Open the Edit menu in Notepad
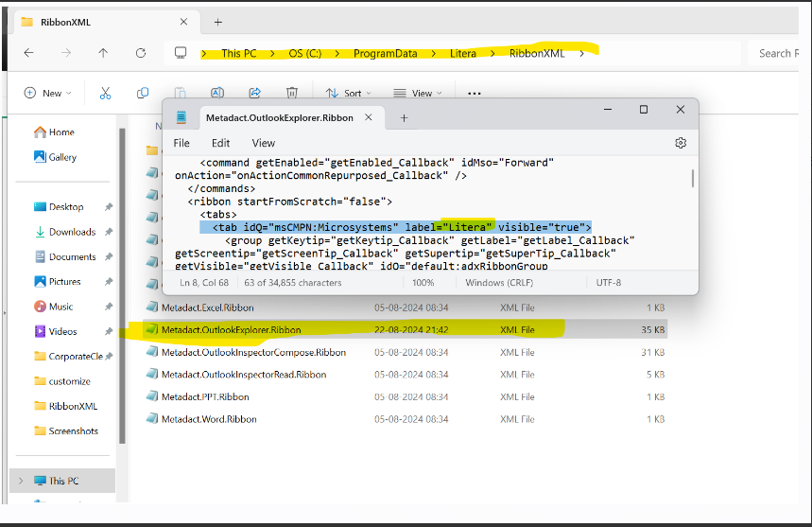Screen dimensions: 812x527 tap(220, 143)
